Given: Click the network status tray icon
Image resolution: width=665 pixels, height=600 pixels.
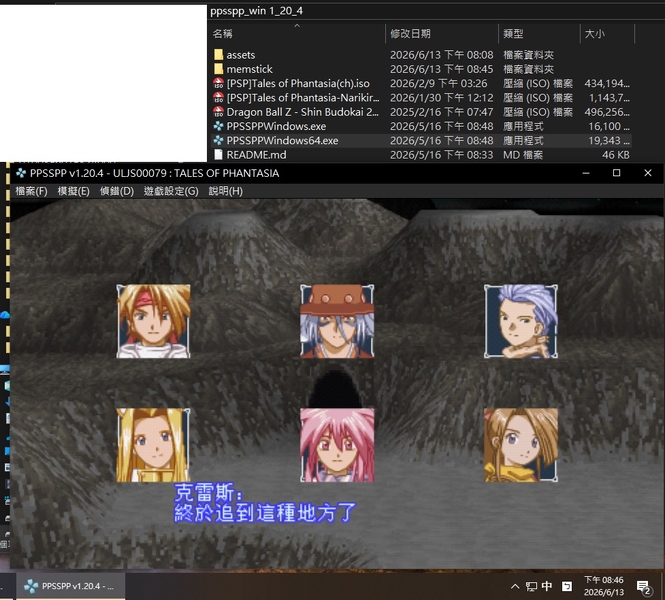Looking at the screenshot, I should tap(531, 586).
